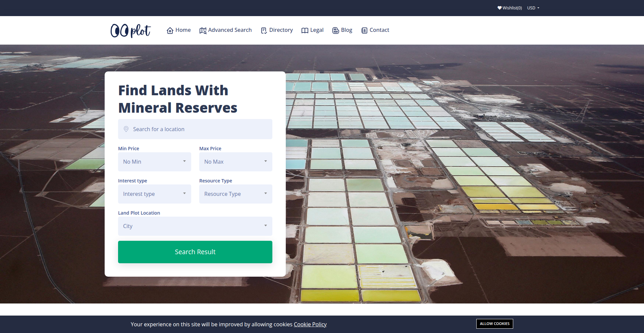Screen dimensions: 644x333
Task: Click the Search Result button
Action: 195,252
